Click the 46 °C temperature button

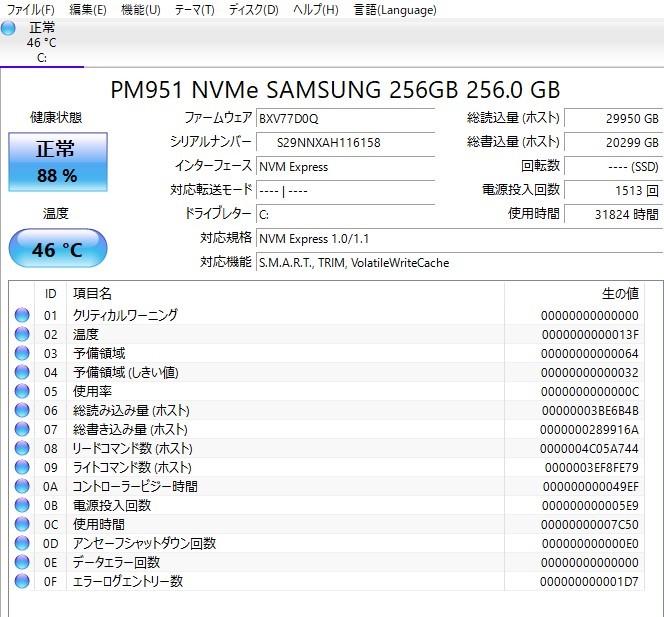click(58, 249)
